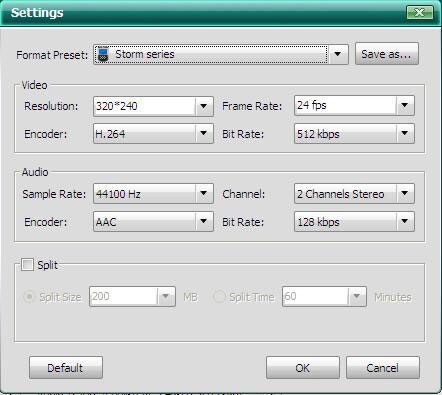Open the Frame Rate dropdown arrow
Screen dimensions: 442x395
[x=404, y=105]
